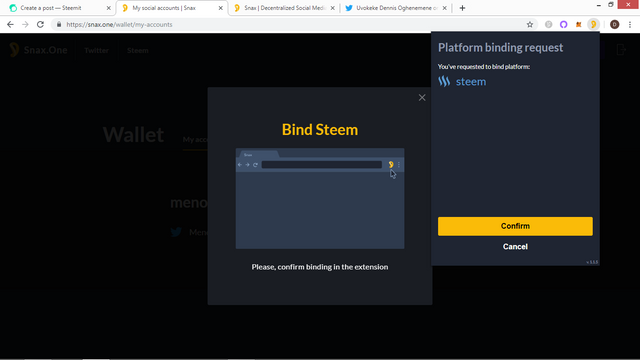Confirm the Steem platform binding
This screenshot has width=640, height=360.
point(515,226)
